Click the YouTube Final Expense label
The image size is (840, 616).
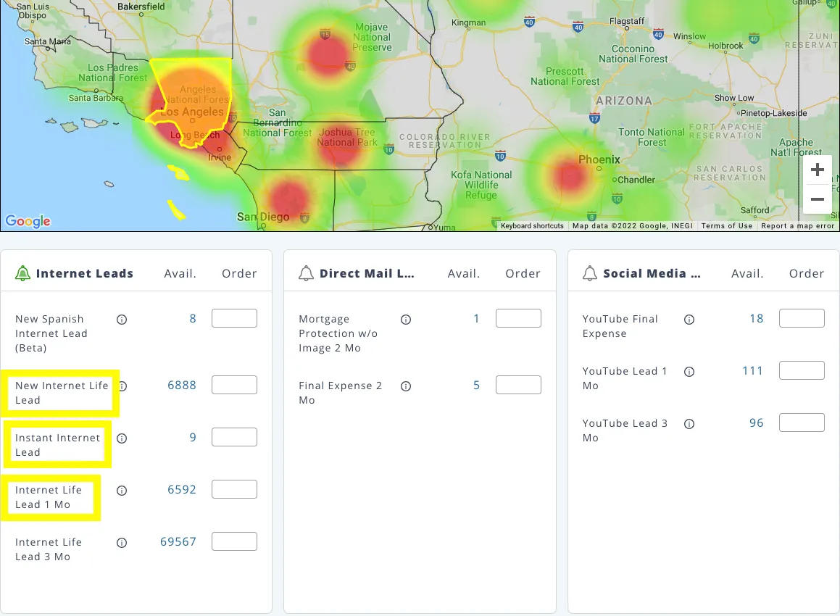[x=620, y=325]
